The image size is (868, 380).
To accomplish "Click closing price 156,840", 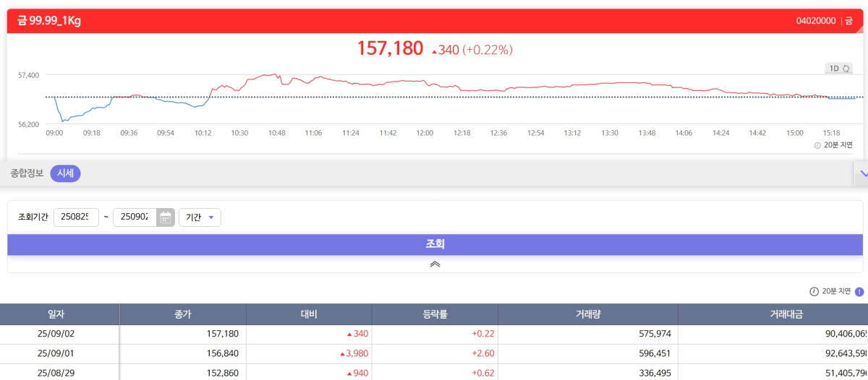I will click(221, 353).
